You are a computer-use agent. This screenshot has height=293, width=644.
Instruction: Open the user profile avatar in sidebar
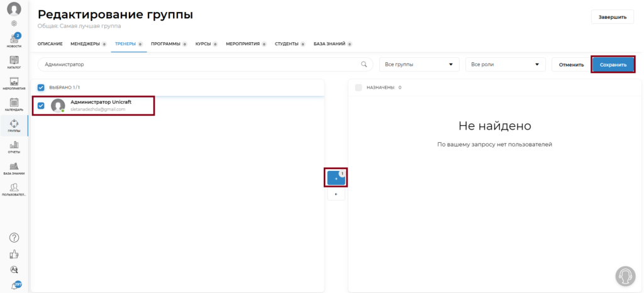click(x=14, y=9)
